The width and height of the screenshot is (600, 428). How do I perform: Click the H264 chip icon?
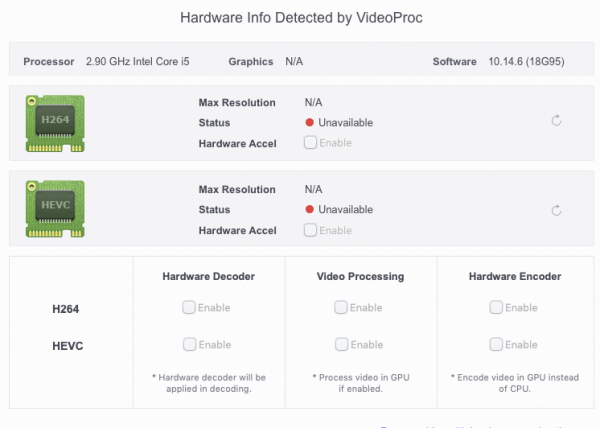pos(55,121)
